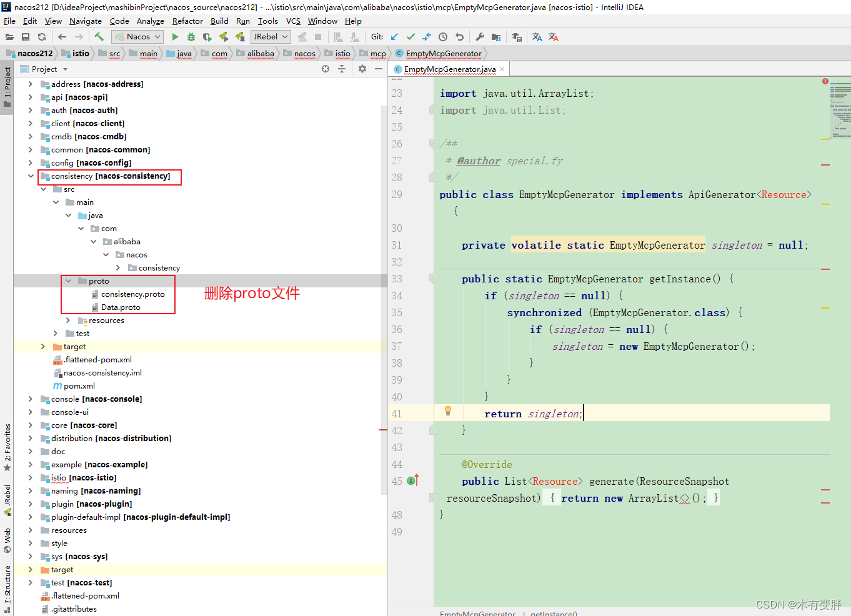Click the red error indicator atop editor
This screenshot has width=851, height=616.
point(825,81)
